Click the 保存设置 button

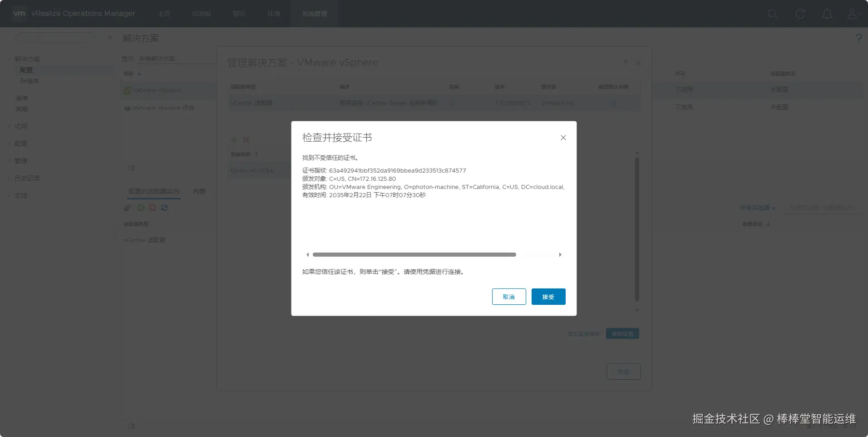(x=622, y=334)
